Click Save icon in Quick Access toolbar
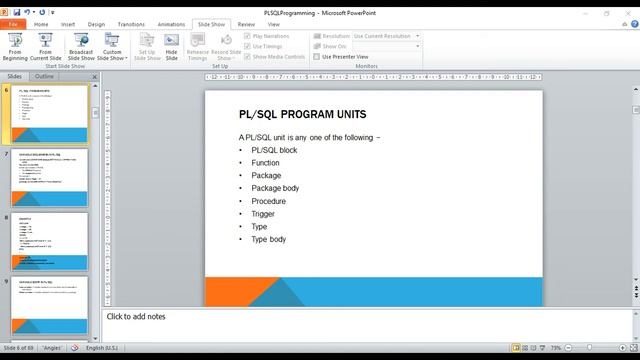The height and width of the screenshot is (360, 640). coord(17,13)
